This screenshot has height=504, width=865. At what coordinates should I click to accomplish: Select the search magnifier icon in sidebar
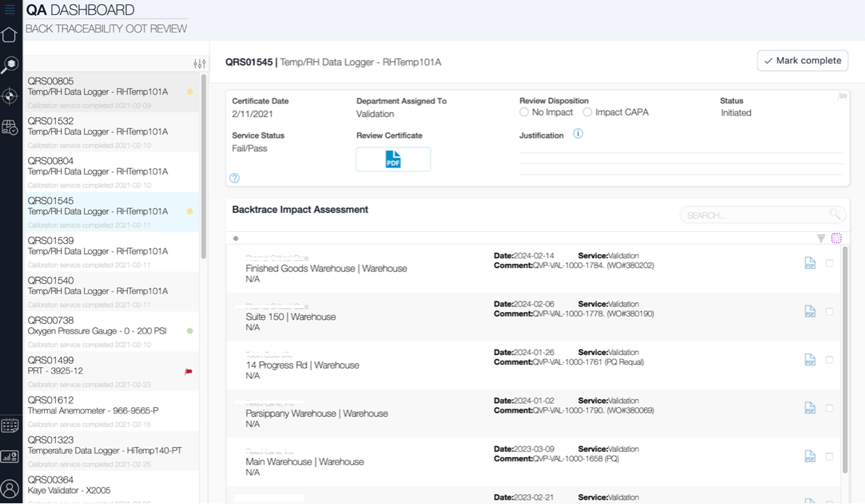click(10, 63)
